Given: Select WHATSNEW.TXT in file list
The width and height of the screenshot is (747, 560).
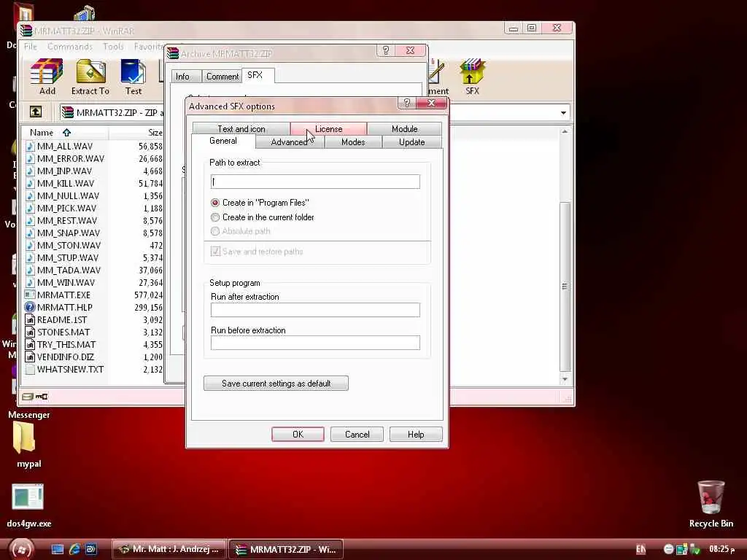Looking at the screenshot, I should (70, 369).
